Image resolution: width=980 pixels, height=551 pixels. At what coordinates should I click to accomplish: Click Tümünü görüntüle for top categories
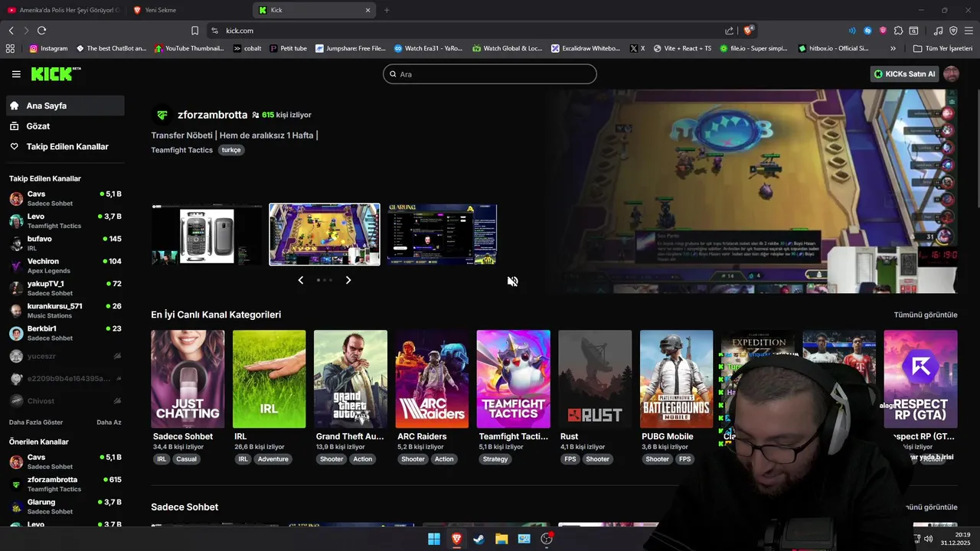coord(926,315)
